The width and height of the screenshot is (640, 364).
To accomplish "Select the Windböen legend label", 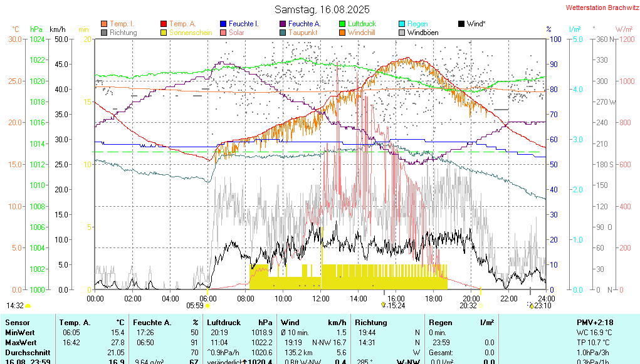I will [424, 33].
